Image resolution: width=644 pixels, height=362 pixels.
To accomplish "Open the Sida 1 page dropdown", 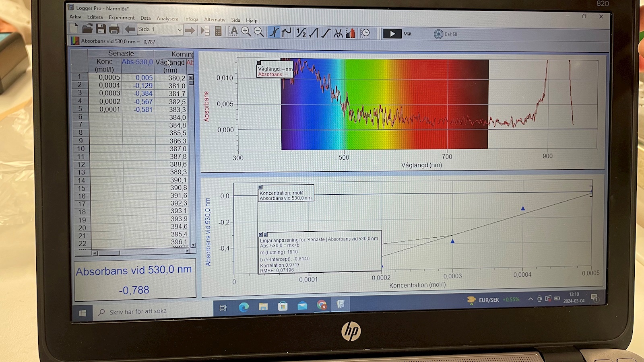I will pyautogui.click(x=179, y=30).
